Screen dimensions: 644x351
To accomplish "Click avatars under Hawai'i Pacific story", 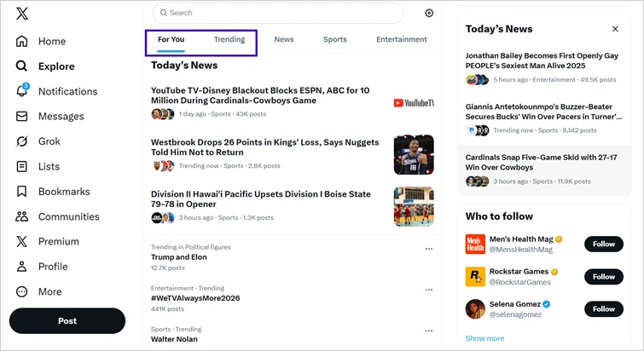I will tap(163, 218).
